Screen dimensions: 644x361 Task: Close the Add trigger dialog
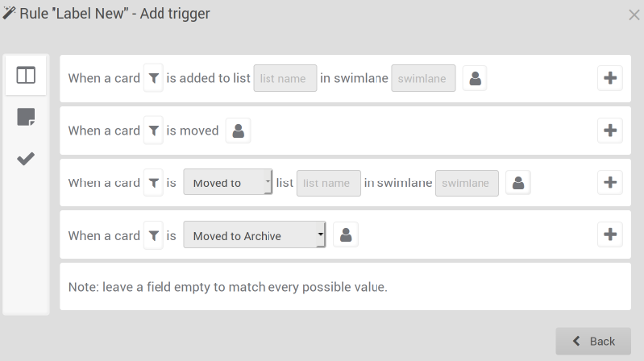pos(634,15)
